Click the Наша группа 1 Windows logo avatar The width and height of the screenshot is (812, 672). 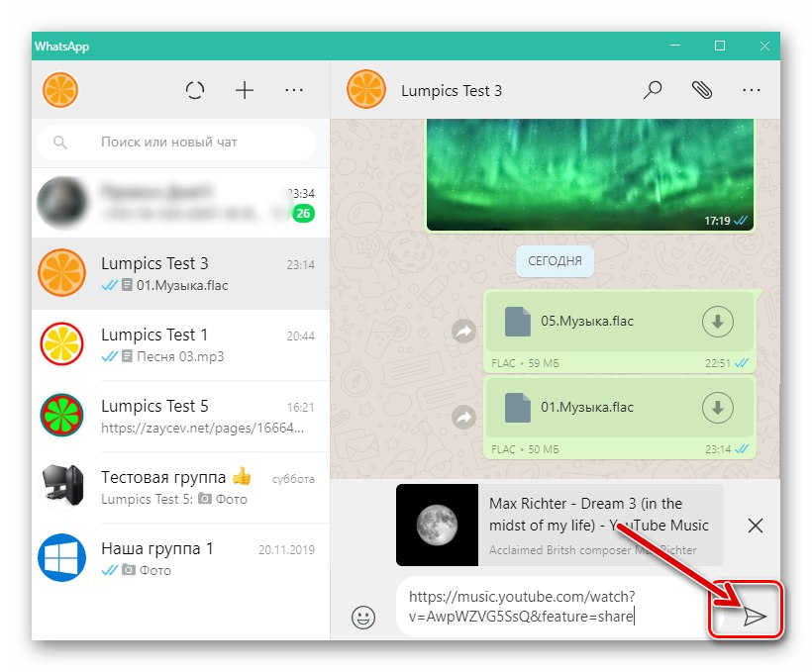pyautogui.click(x=61, y=557)
